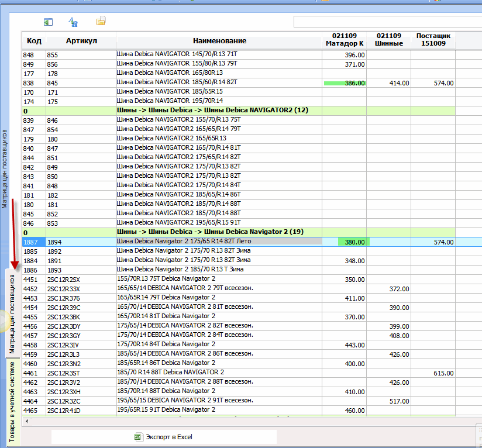Click the 021109 Матадор К column header
Screen dimensions: 482x448
click(x=345, y=40)
